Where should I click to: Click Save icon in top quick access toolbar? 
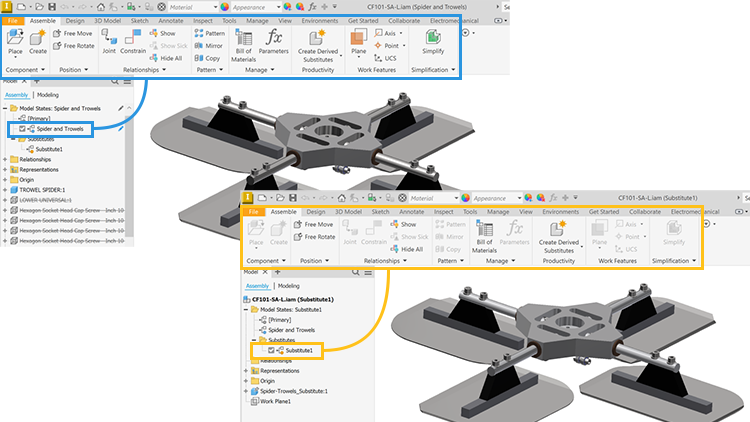(x=52, y=7)
